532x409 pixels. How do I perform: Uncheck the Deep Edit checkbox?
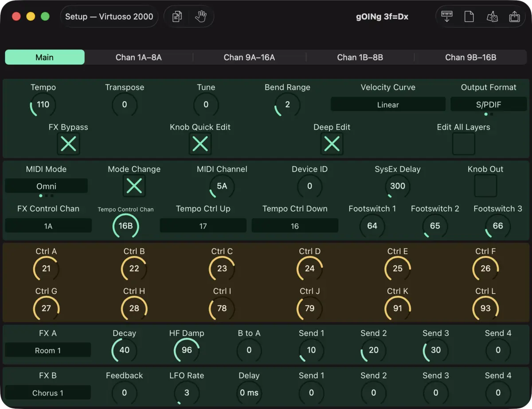click(x=332, y=144)
